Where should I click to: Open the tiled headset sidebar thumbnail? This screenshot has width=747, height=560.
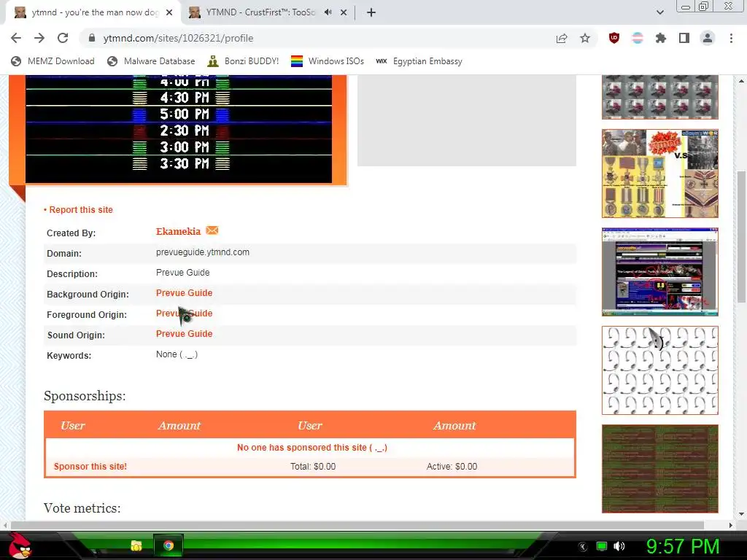[x=659, y=370]
